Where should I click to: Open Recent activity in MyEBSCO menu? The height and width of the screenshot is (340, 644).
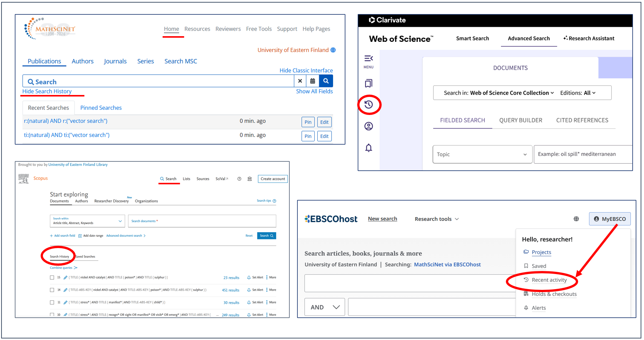pyautogui.click(x=549, y=280)
